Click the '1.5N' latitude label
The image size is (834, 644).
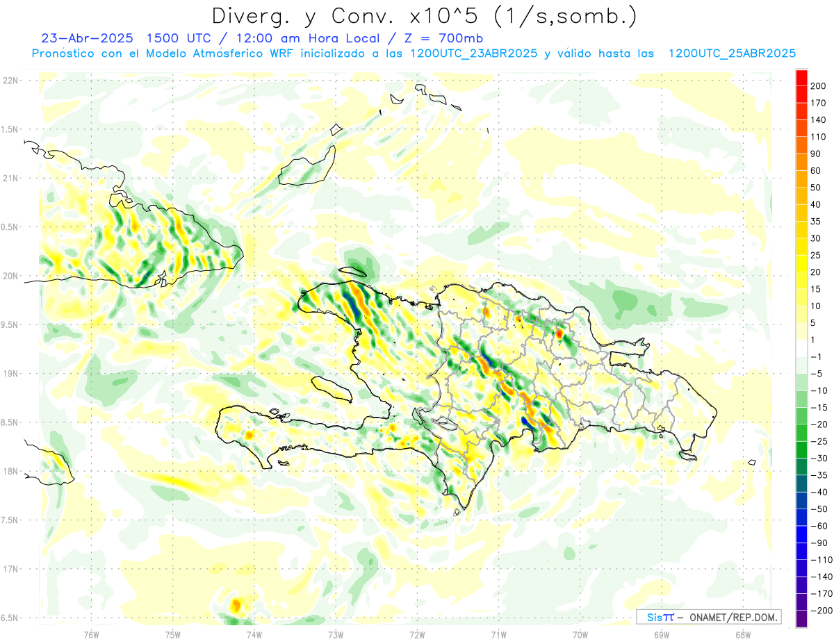click(10, 129)
